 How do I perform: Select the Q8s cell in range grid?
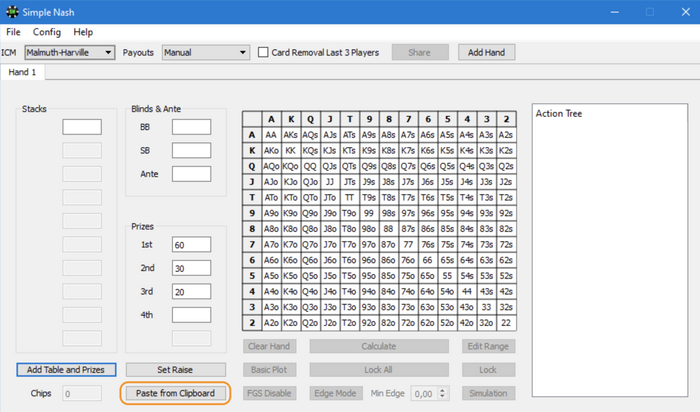(388, 166)
